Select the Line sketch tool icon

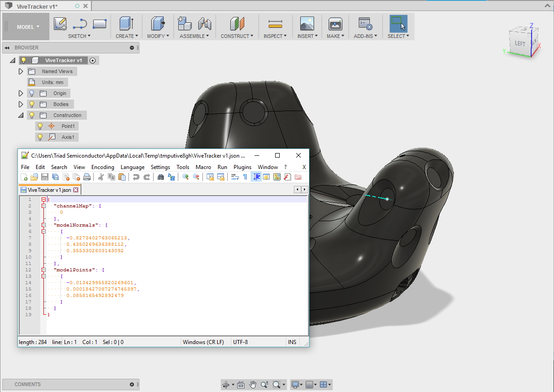click(x=80, y=24)
